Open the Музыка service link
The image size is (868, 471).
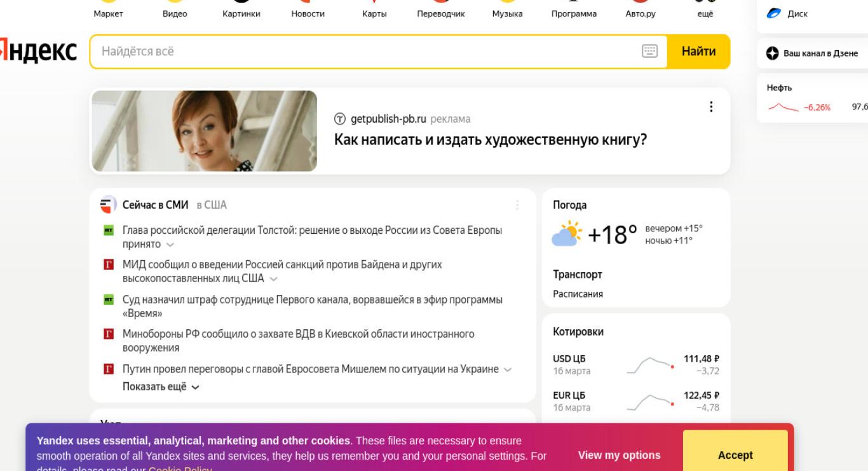[x=507, y=14]
